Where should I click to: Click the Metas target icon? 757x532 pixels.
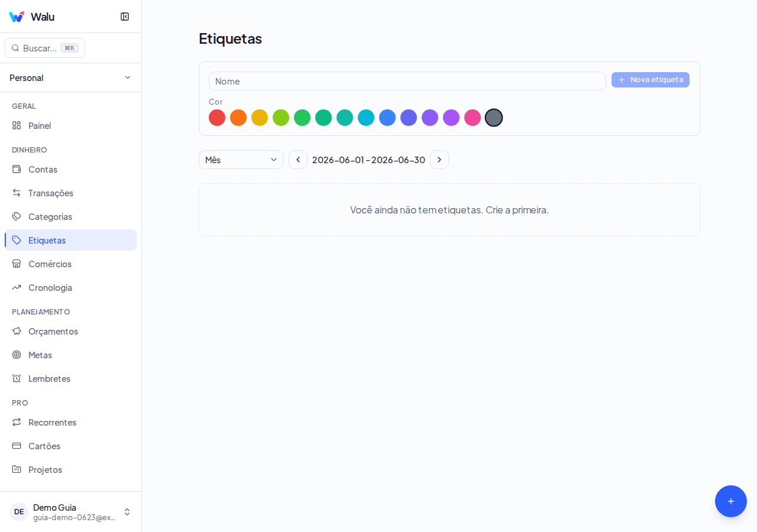[x=17, y=355]
